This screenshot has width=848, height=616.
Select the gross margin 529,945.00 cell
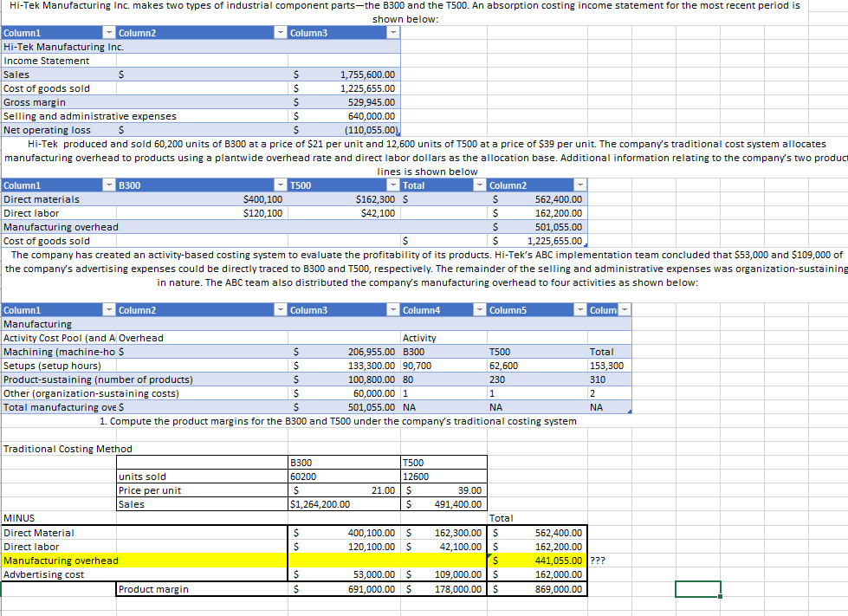(x=344, y=102)
